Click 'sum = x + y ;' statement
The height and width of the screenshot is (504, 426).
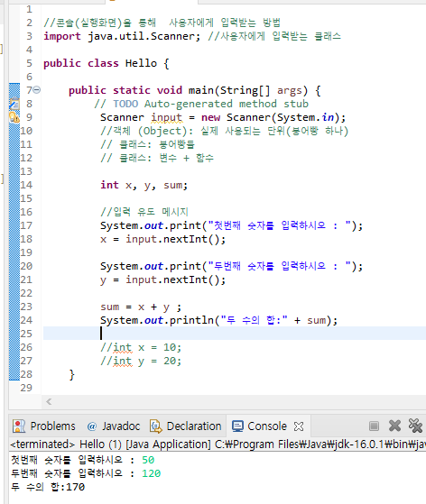(141, 307)
